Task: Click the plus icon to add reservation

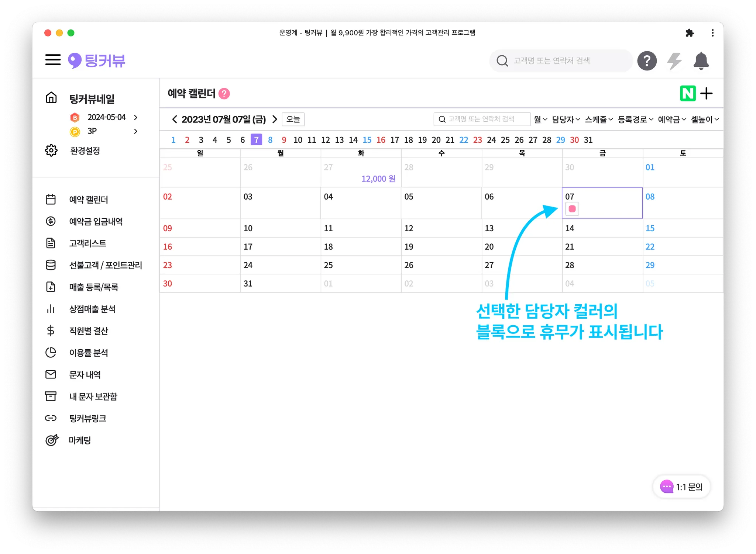Action: coord(706,93)
